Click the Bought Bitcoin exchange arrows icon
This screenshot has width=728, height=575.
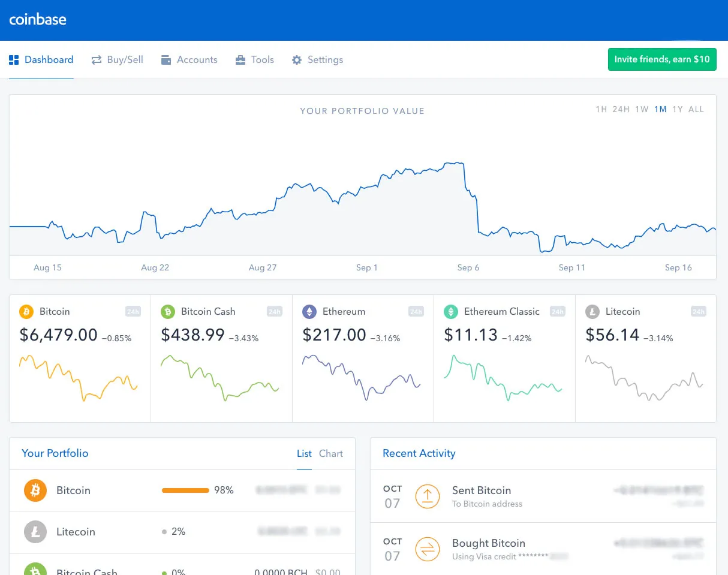click(x=428, y=549)
